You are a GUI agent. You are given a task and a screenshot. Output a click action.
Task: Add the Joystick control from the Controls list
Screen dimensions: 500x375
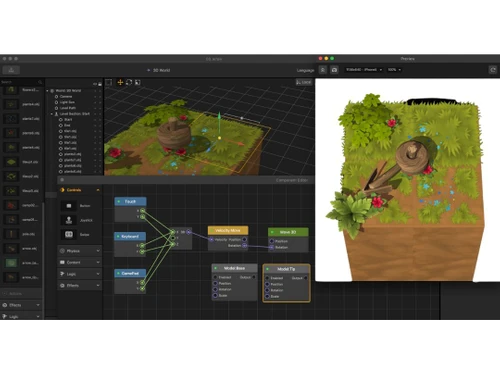[69, 220]
